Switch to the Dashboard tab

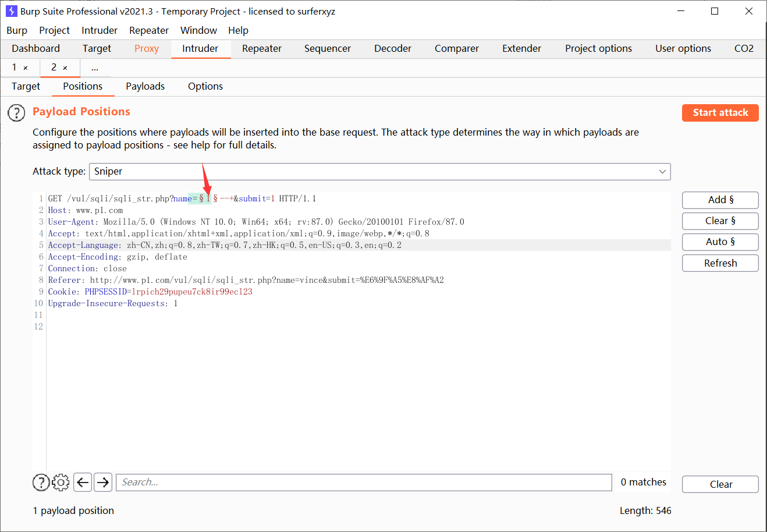(35, 48)
